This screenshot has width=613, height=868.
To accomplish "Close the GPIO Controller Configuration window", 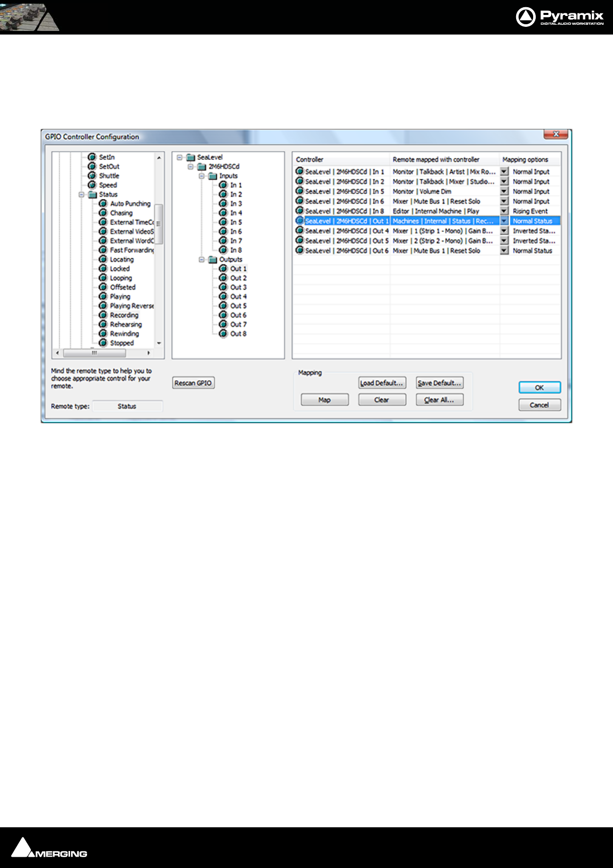I will [x=556, y=134].
